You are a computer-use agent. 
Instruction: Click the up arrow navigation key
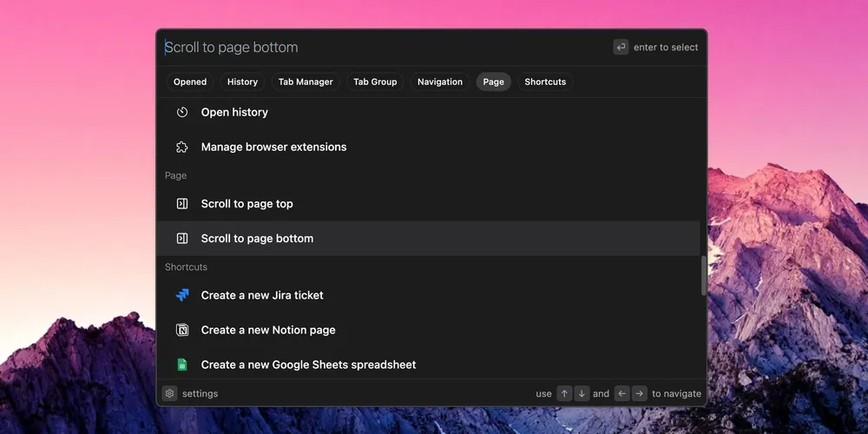564,393
